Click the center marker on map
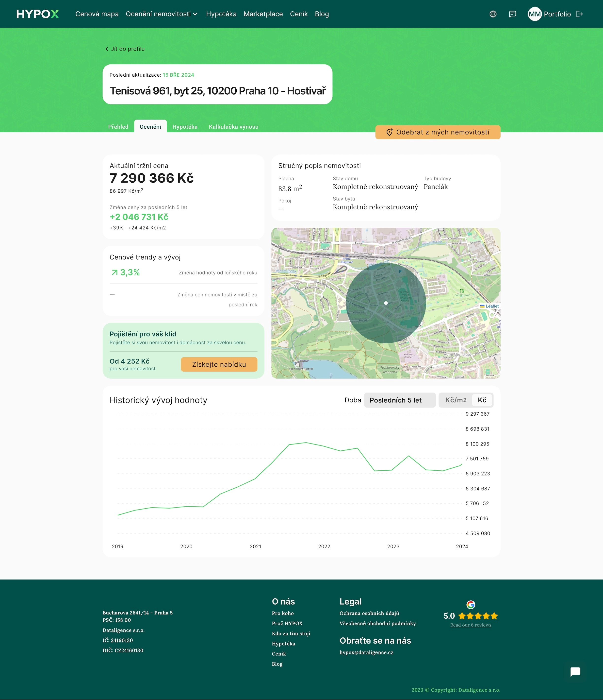Screen dimensions: 603x700 pyautogui.click(x=386, y=303)
